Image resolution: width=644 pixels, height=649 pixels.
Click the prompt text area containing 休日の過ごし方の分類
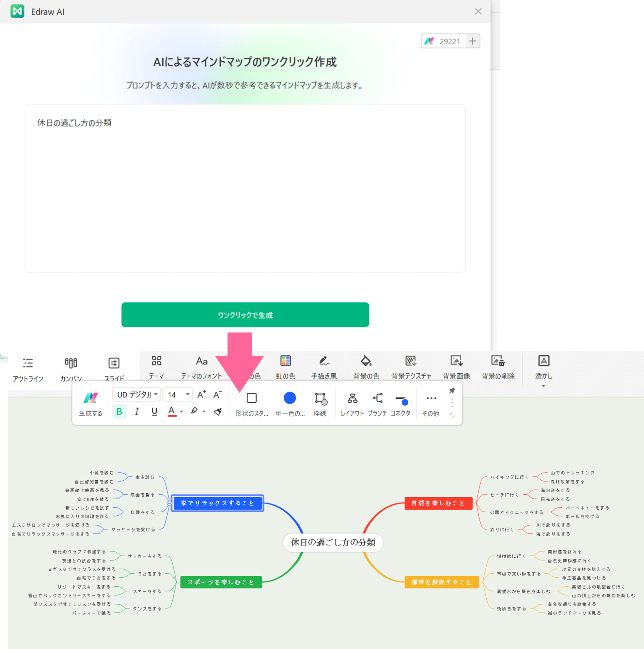[245, 188]
